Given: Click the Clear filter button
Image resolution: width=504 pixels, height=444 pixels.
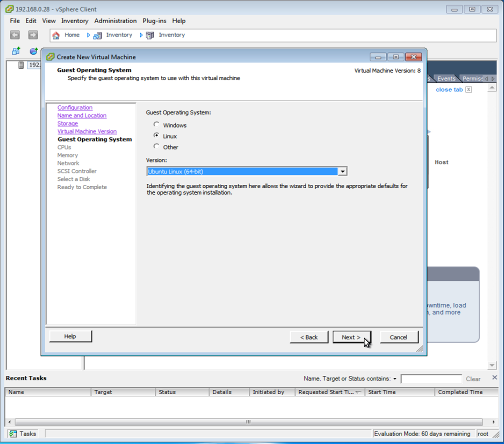Looking at the screenshot, I should coord(473,379).
